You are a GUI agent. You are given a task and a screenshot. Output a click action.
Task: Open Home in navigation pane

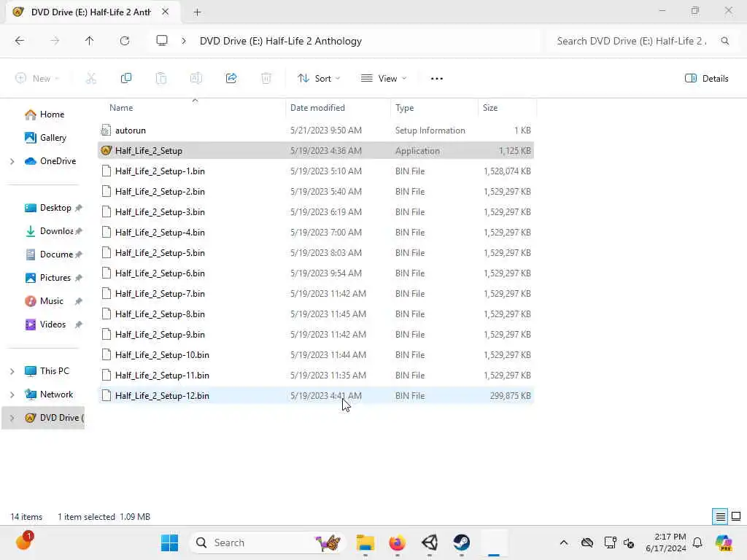[44, 114]
